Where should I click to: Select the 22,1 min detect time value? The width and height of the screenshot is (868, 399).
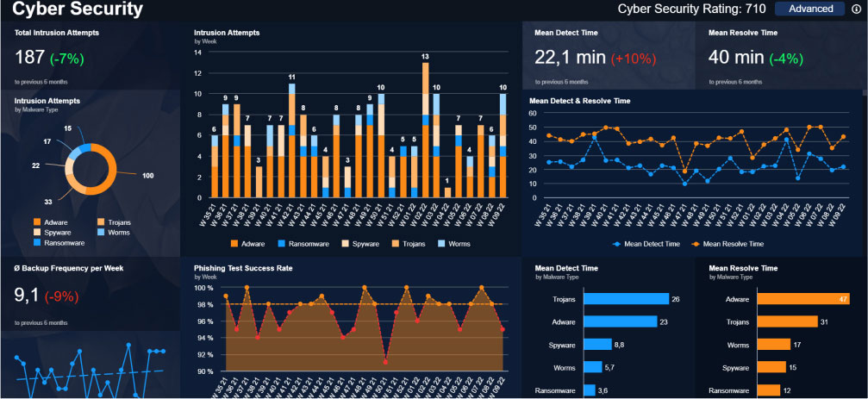[x=570, y=58]
